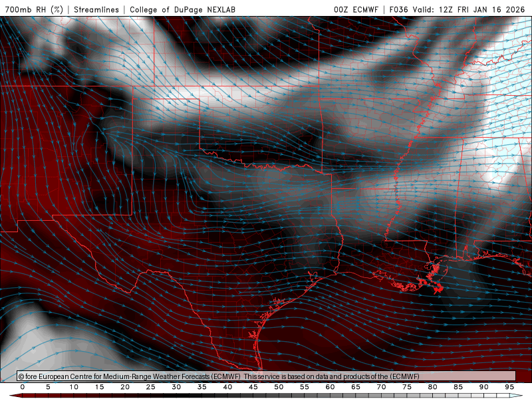
Task: Click the "85" label on the color scale
Action: point(458,387)
